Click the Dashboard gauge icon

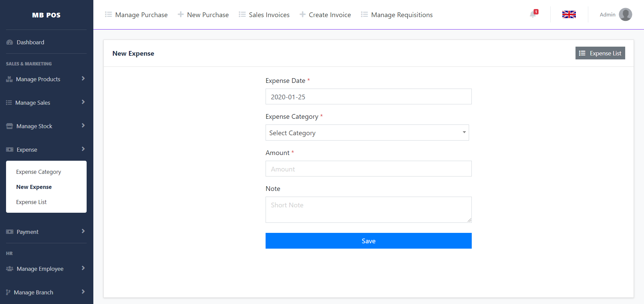[x=9, y=42]
